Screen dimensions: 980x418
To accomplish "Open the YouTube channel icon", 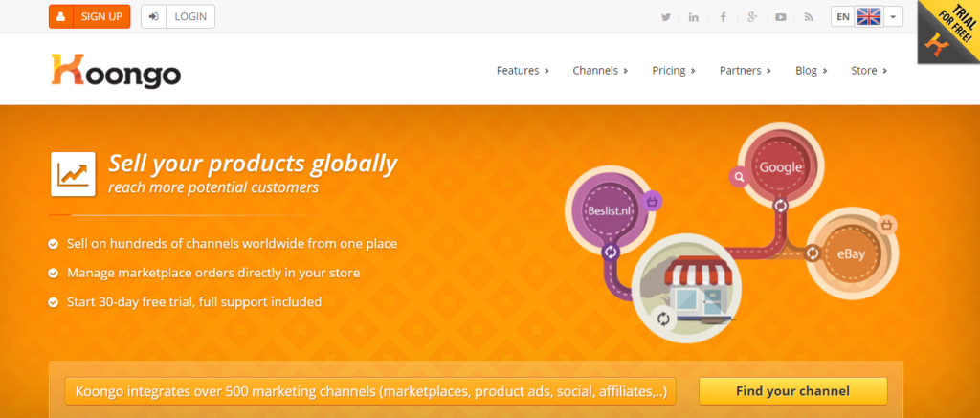I will point(781,17).
